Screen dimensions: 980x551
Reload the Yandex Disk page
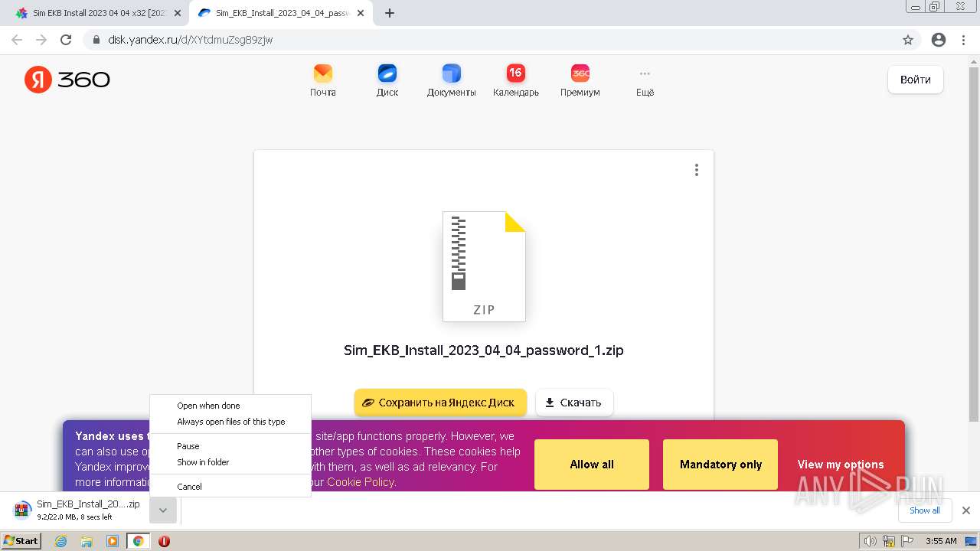point(66,40)
